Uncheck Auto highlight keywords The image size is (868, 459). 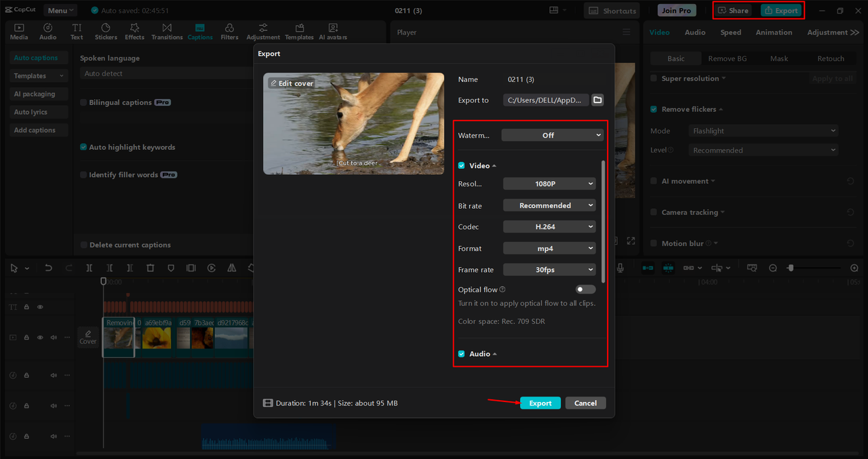(83, 147)
